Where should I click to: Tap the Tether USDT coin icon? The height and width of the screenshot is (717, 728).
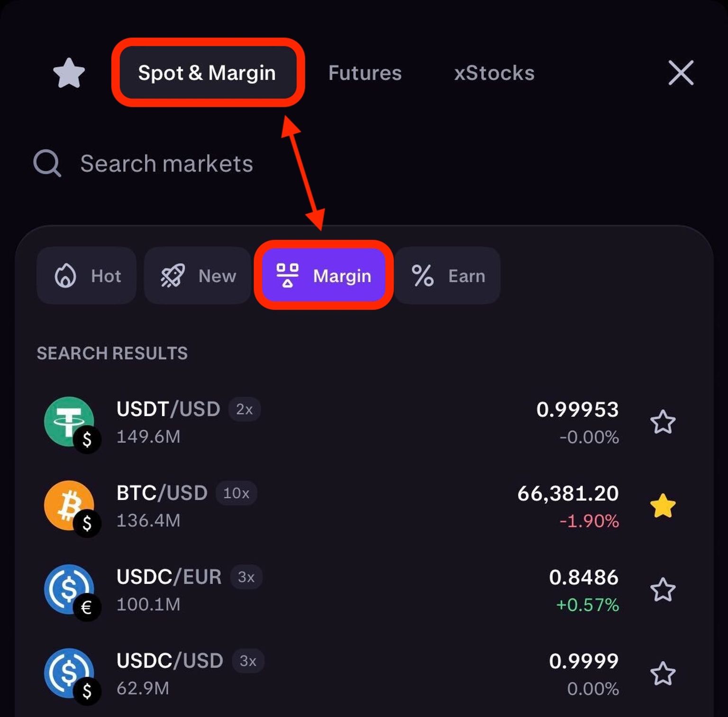pyautogui.click(x=70, y=422)
